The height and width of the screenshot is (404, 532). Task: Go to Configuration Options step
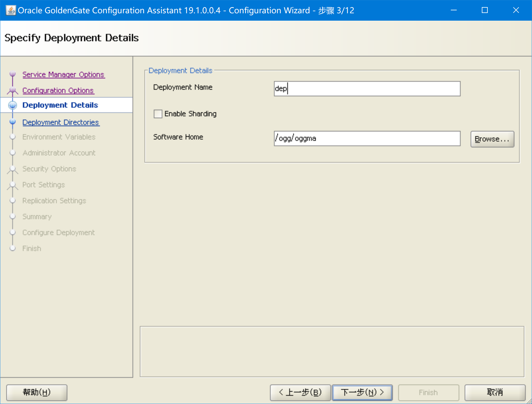click(58, 90)
